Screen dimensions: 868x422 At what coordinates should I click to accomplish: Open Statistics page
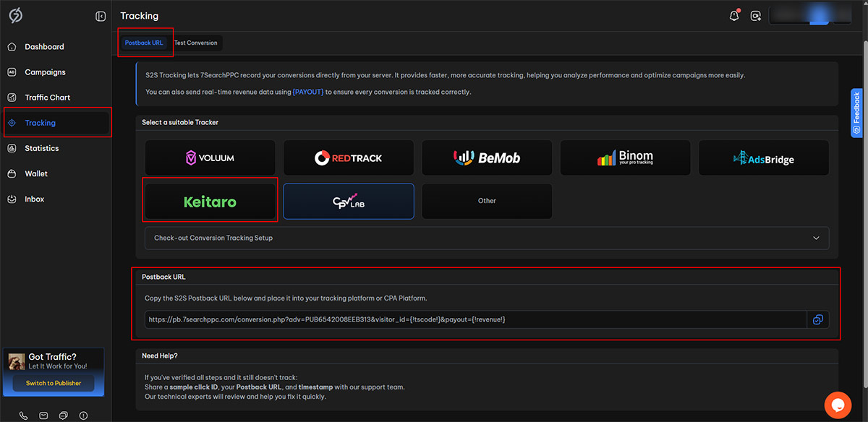click(41, 148)
